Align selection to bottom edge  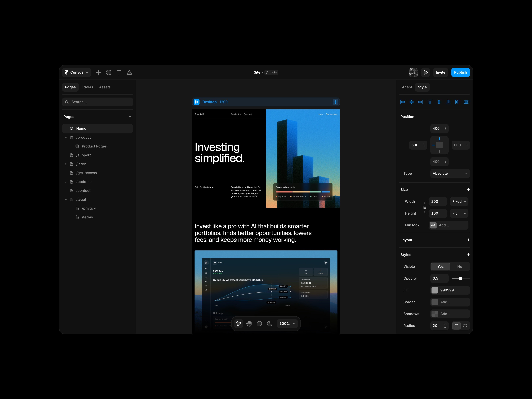448,102
